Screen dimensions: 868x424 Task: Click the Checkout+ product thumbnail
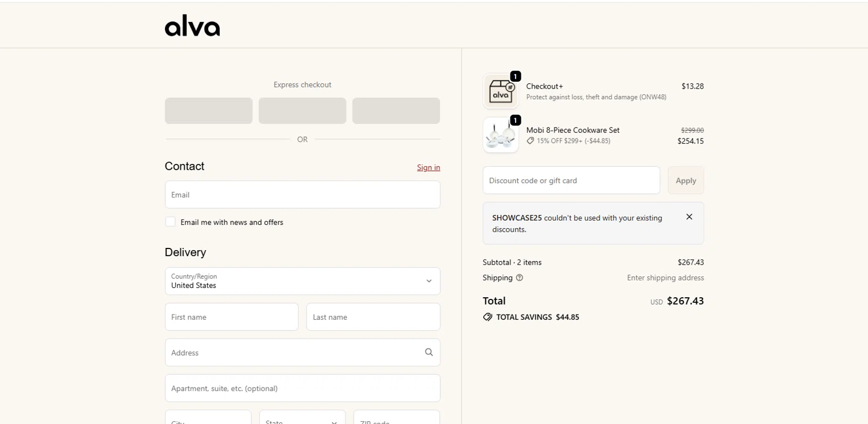(x=501, y=91)
